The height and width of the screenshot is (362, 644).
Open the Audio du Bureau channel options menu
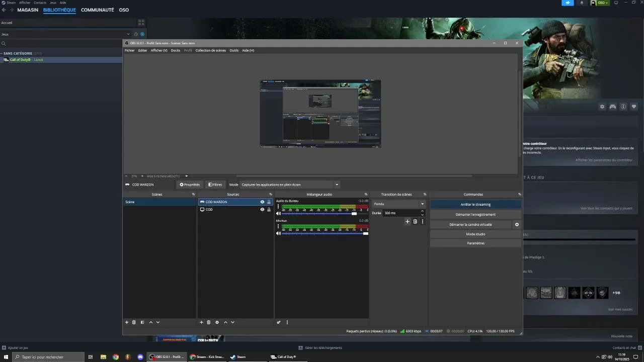tap(278, 207)
